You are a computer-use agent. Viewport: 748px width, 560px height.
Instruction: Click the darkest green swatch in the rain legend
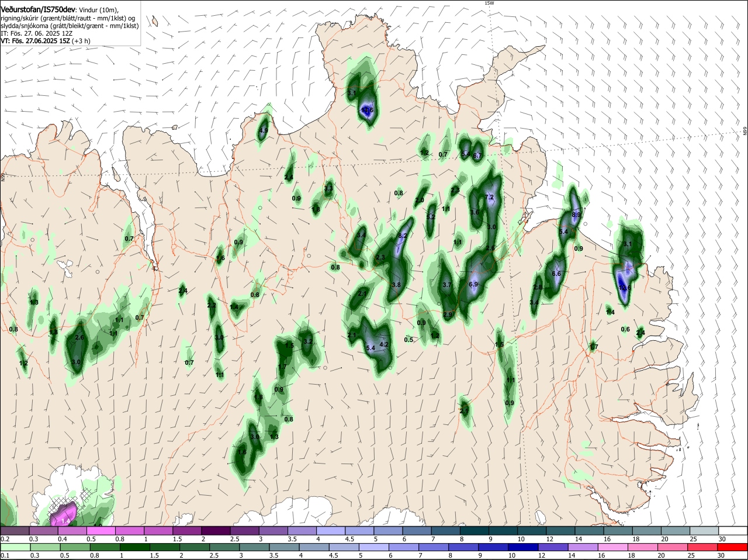134,547
